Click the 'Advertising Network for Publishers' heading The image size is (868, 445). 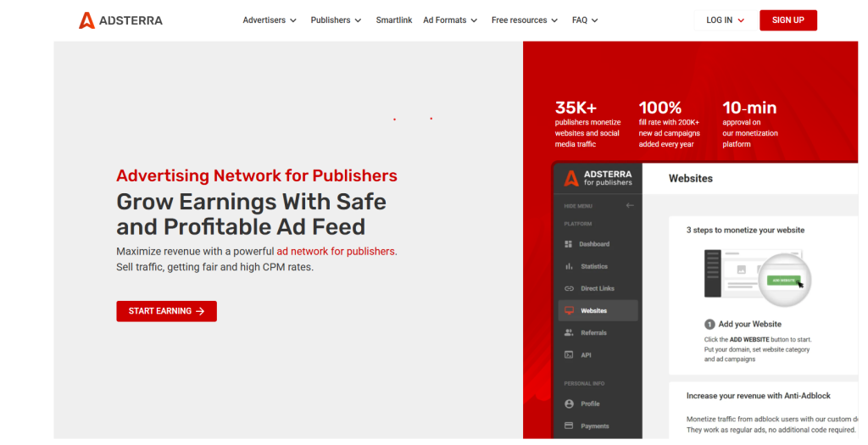257,175
